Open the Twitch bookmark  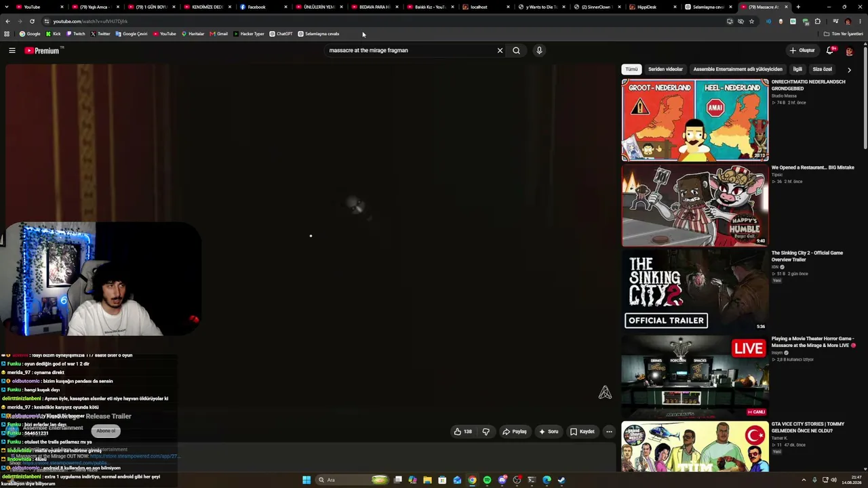(x=76, y=34)
